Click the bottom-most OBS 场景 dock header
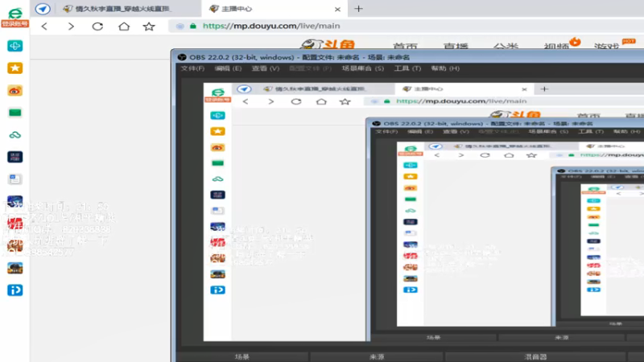 click(242, 356)
